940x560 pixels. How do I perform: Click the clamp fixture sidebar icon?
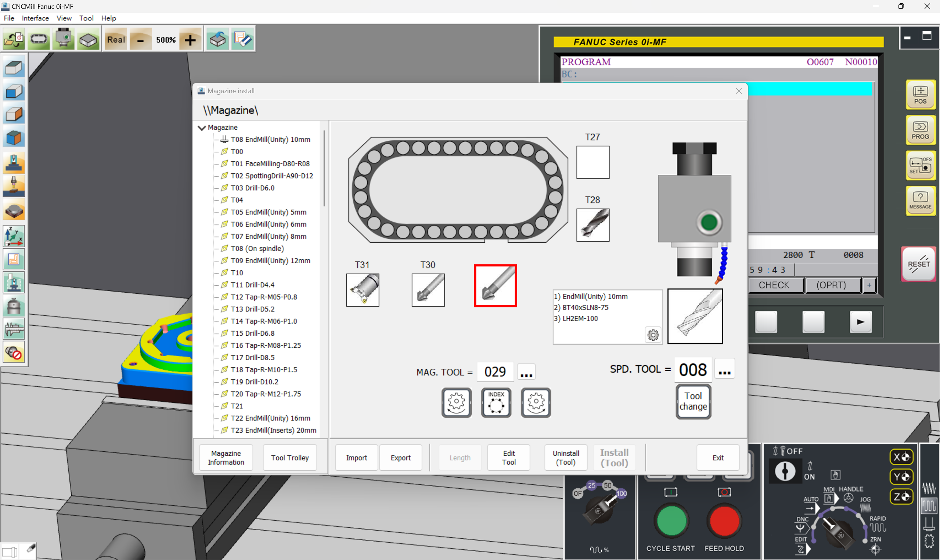point(14,163)
